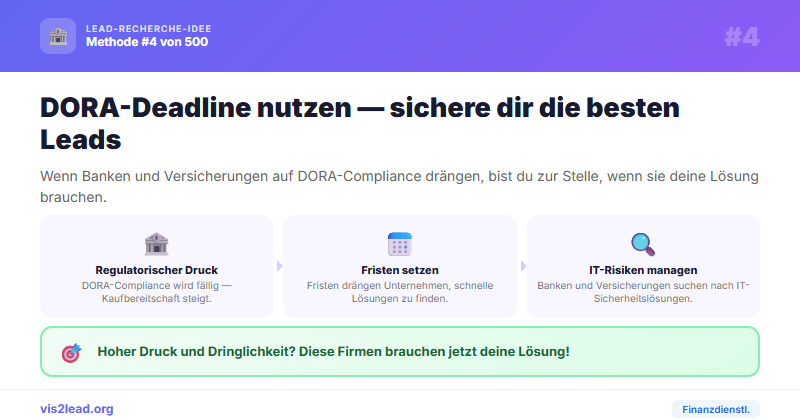Click the text DORA-Compliance wird fällig

pos(156,292)
